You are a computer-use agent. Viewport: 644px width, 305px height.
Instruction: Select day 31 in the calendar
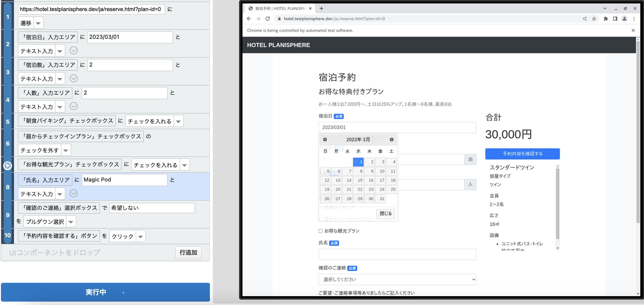click(380, 199)
